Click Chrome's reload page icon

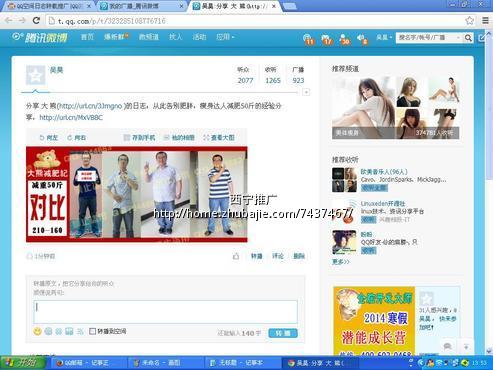[36, 21]
